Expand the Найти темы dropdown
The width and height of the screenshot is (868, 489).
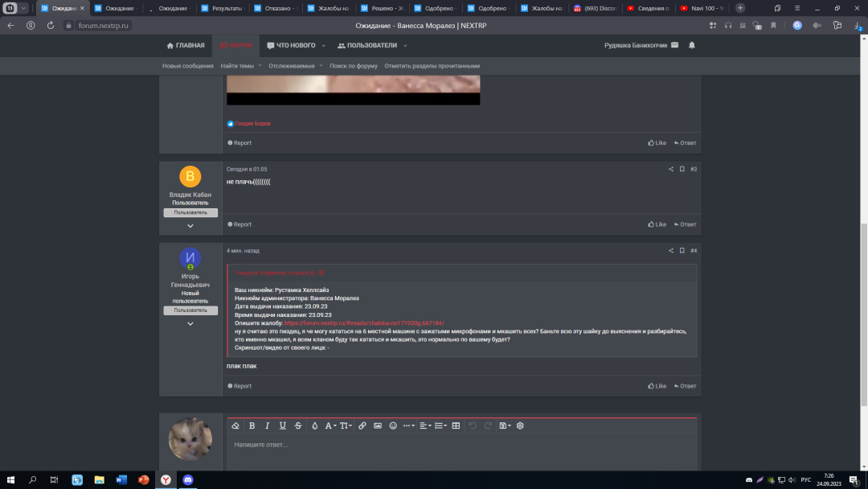point(240,66)
